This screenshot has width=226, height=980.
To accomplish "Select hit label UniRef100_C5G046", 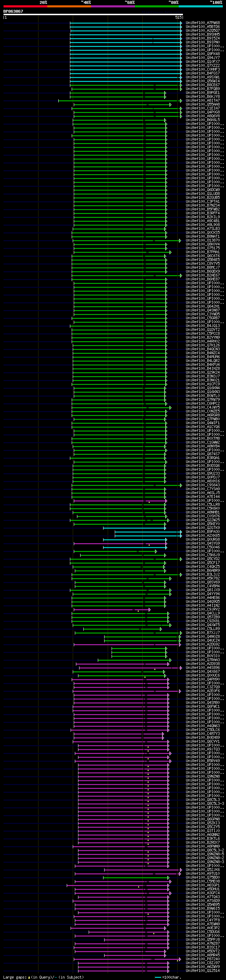I will (x=203, y=547).
